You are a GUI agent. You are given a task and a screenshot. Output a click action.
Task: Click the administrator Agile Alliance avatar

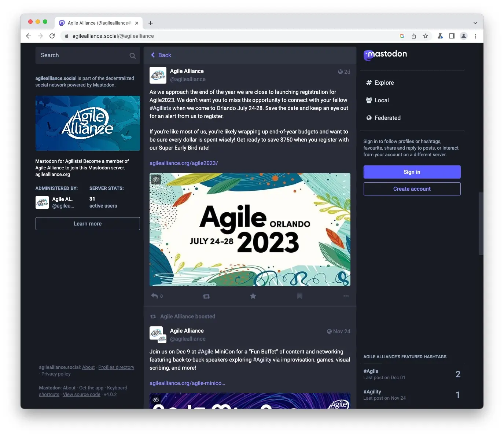(x=42, y=202)
